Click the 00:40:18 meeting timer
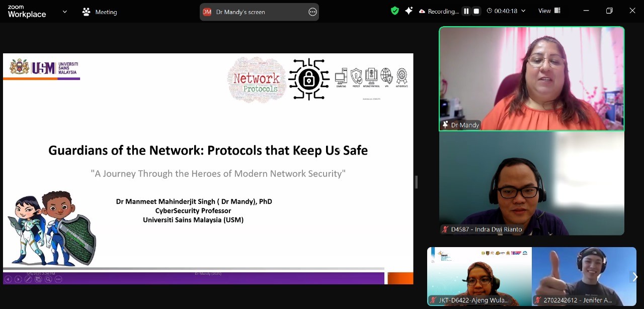The height and width of the screenshot is (309, 644). tap(506, 11)
